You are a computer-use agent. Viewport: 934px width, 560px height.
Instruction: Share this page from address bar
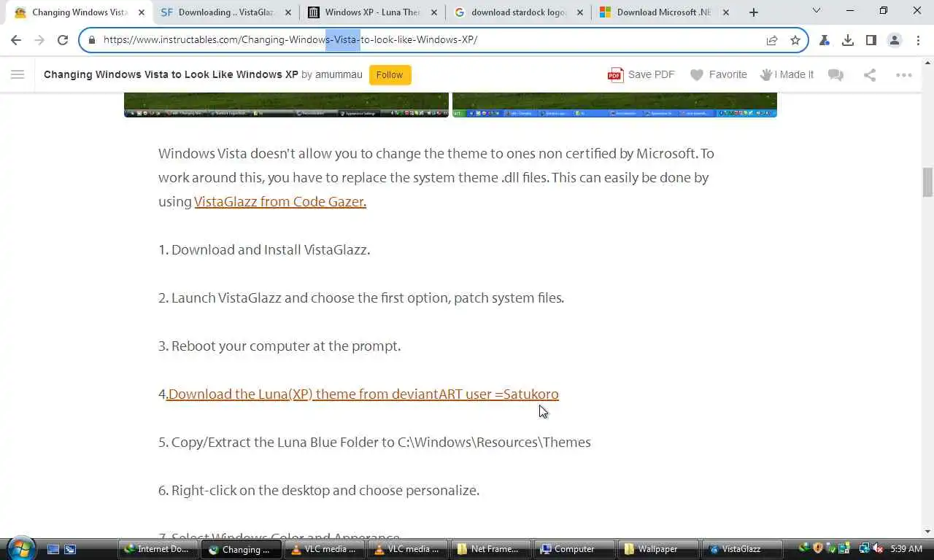coord(772,40)
